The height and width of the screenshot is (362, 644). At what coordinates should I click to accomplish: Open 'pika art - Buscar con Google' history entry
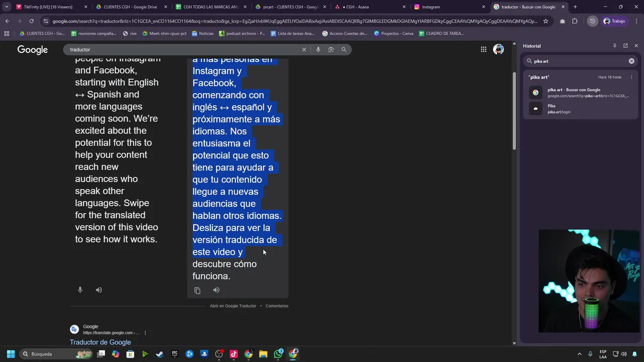pos(581,93)
